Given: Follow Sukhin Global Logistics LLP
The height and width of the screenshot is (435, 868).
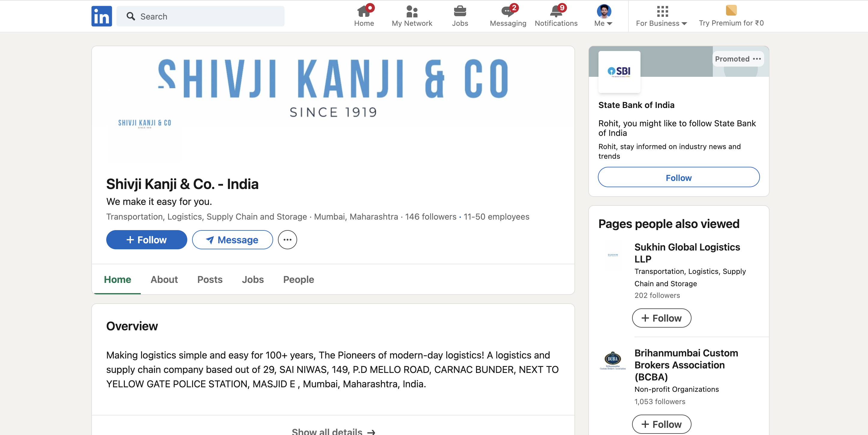Looking at the screenshot, I should coord(661,318).
